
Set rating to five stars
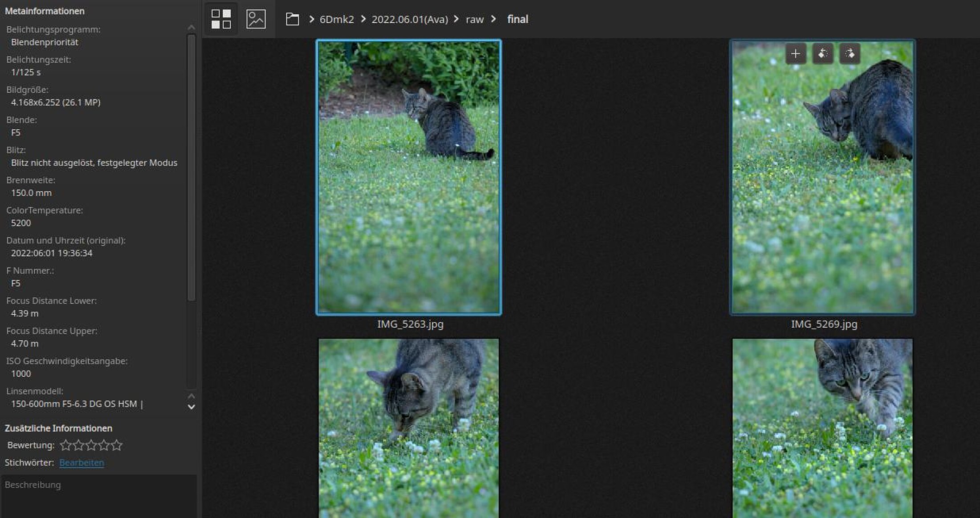(117, 445)
